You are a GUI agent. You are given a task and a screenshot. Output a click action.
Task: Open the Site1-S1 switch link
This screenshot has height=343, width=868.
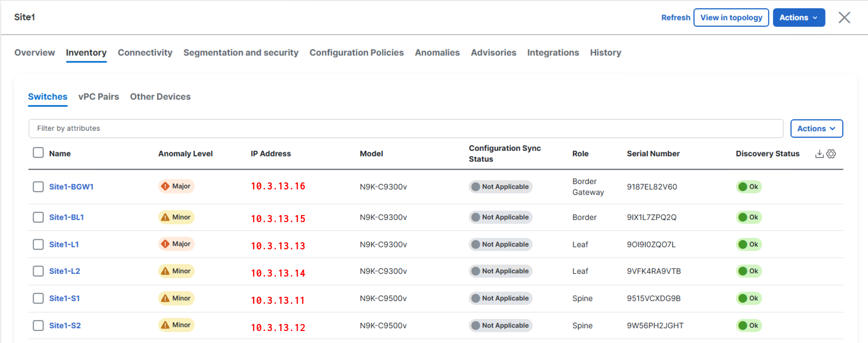64,298
